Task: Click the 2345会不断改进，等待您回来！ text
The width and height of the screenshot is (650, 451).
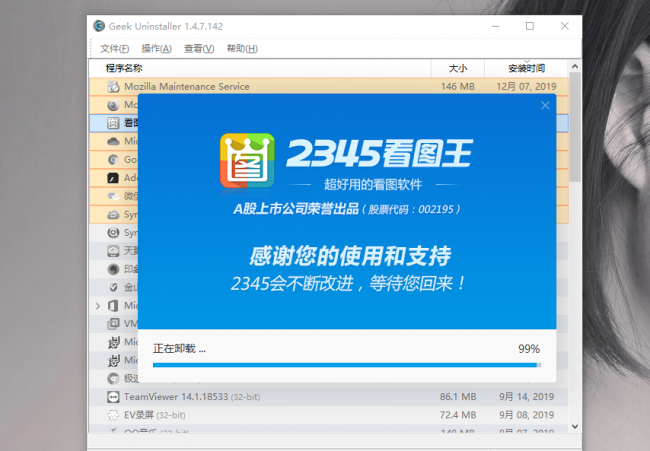Action: pos(348,284)
